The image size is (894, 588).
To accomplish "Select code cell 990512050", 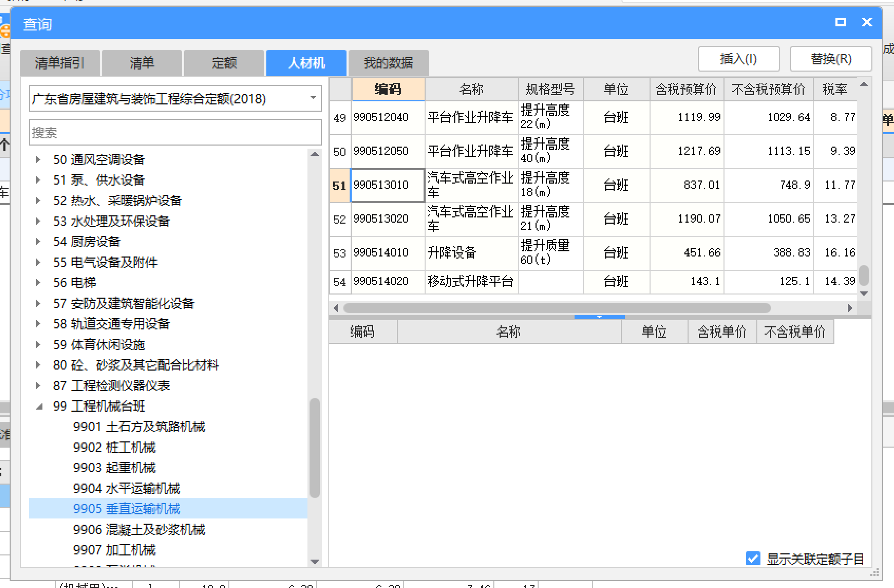I will coord(388,151).
